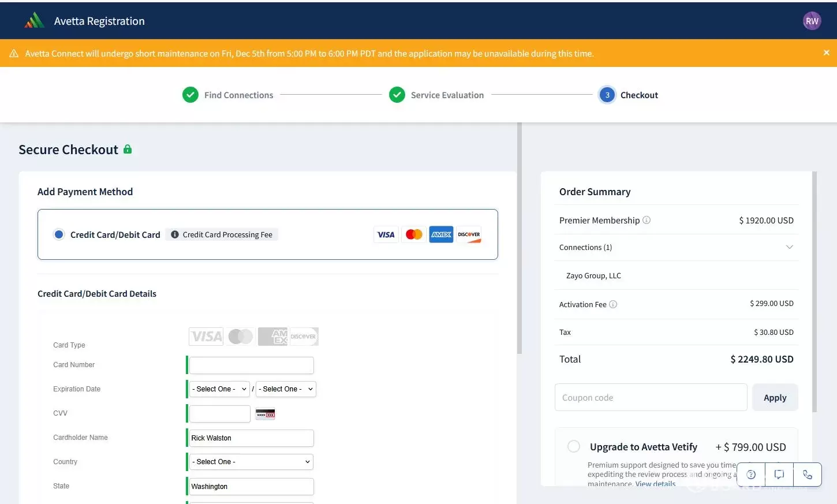Viewport: 837px width, 504px height.
Task: Click the Apply coupon button
Action: click(x=775, y=397)
